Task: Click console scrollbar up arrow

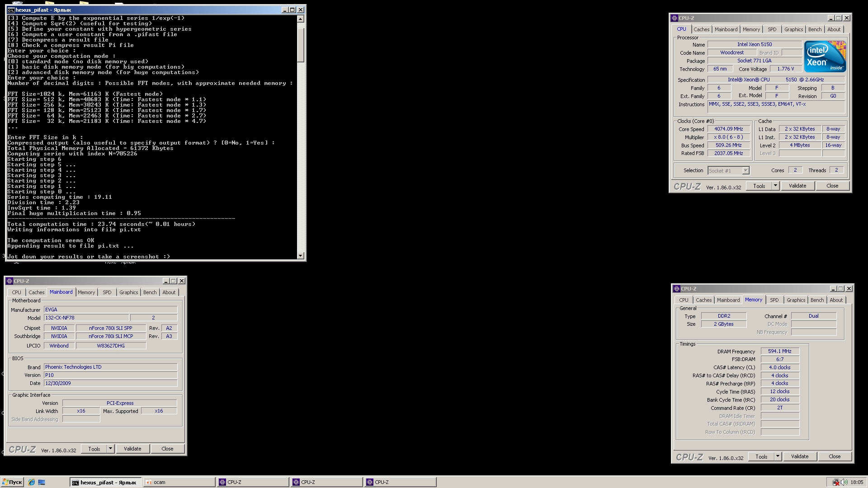Action: 301,19
